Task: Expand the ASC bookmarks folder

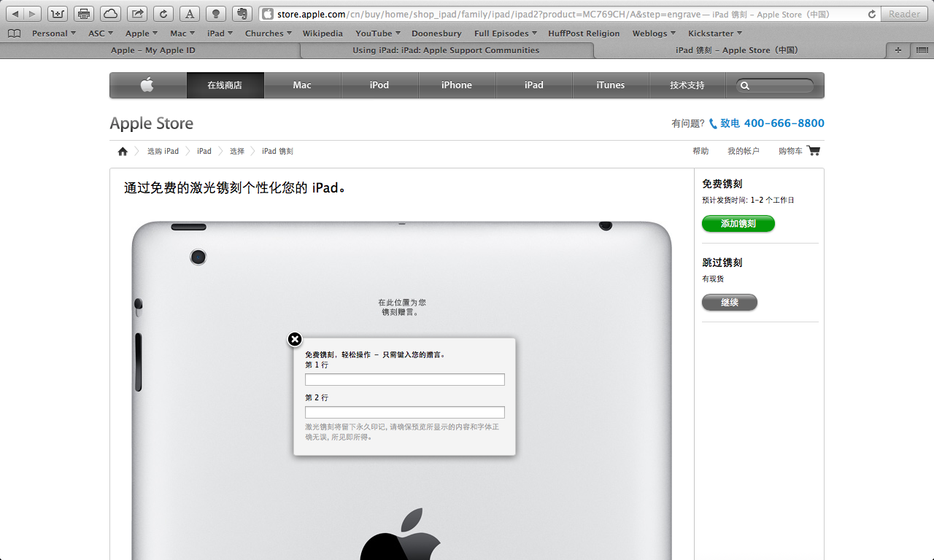Action: point(101,34)
